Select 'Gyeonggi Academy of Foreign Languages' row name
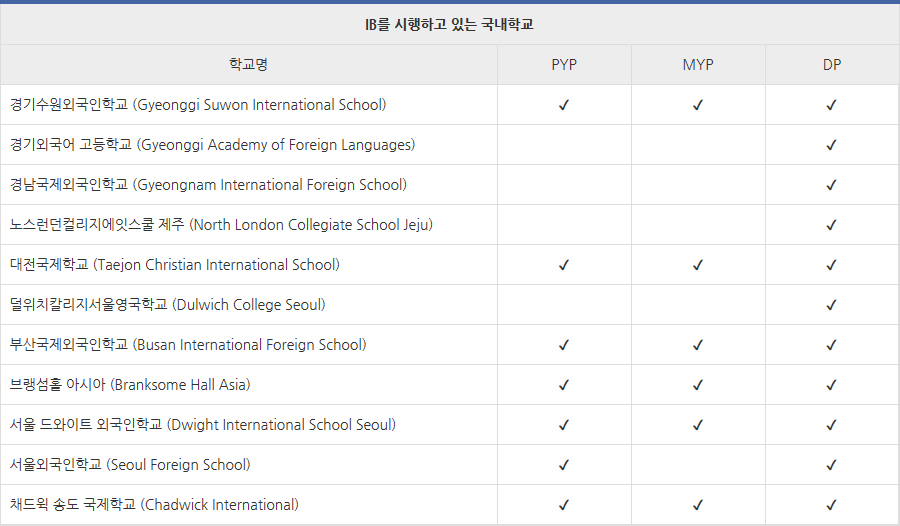The width and height of the screenshot is (900, 526). click(x=212, y=145)
